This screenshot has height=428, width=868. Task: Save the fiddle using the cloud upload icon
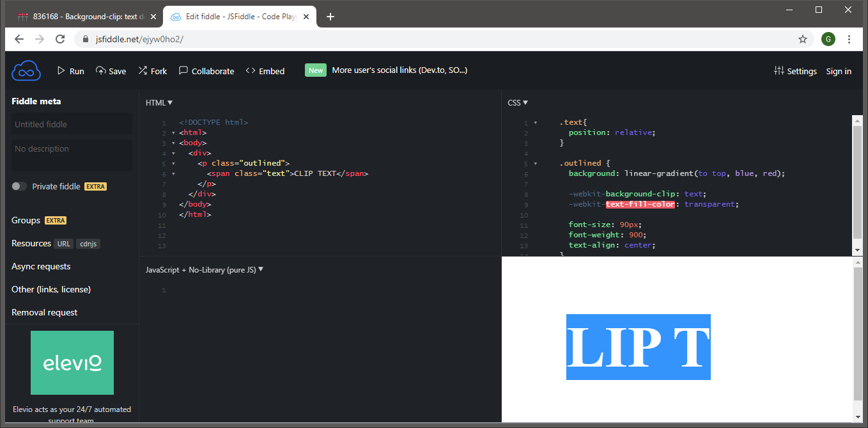pyautogui.click(x=111, y=71)
